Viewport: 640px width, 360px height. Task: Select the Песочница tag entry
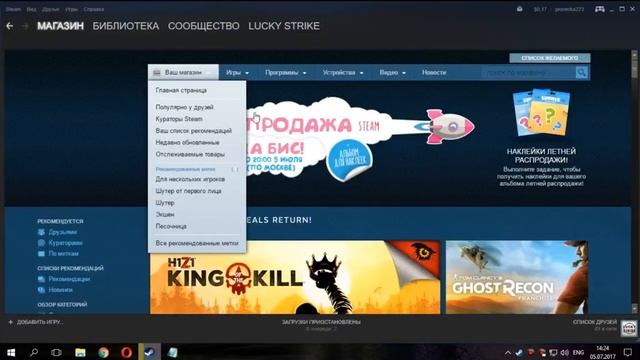171,226
